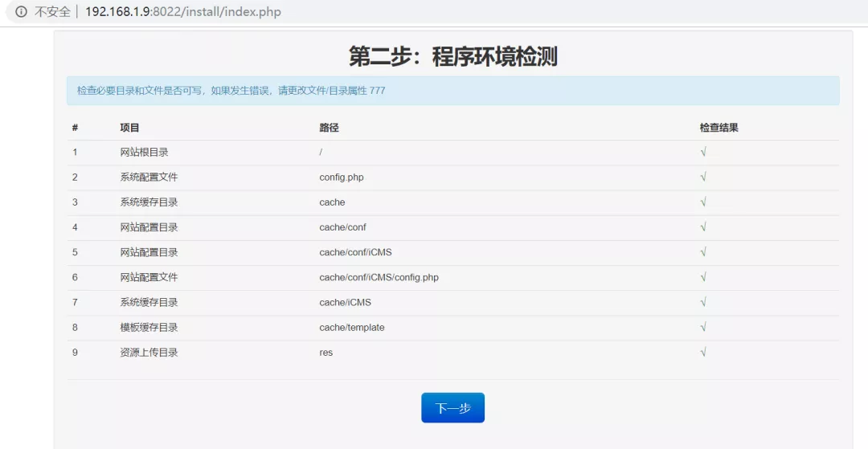The height and width of the screenshot is (449, 868).
Task: Click the path res
Action: (326, 353)
